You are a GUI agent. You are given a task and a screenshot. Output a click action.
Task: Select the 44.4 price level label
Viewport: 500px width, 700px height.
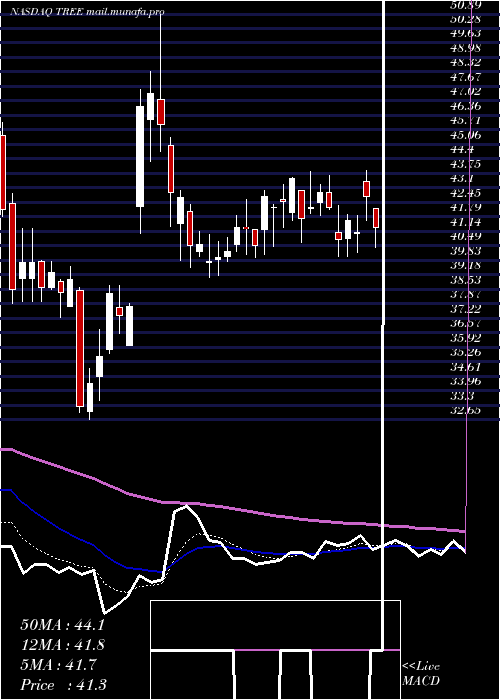click(463, 150)
